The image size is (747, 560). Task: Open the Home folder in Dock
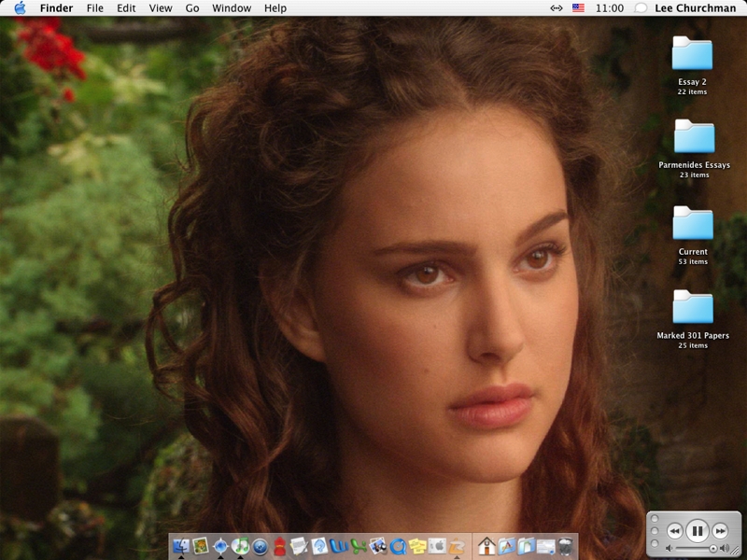(x=486, y=546)
